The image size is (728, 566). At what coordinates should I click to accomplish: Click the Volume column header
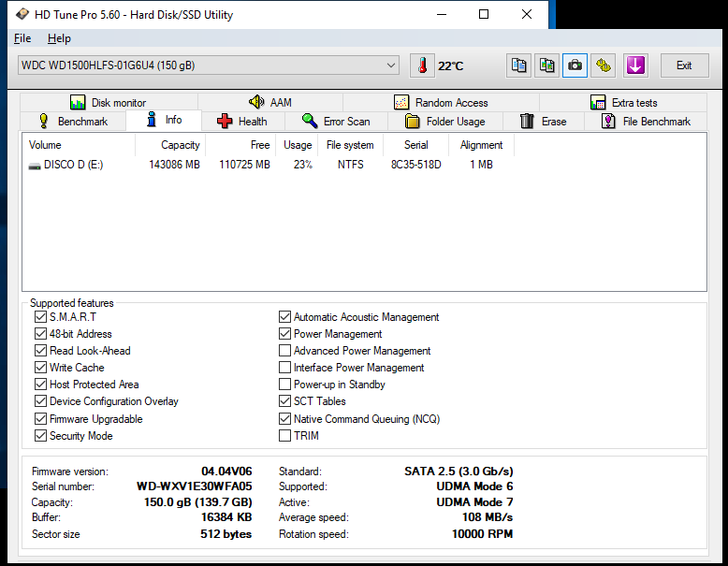(79, 145)
